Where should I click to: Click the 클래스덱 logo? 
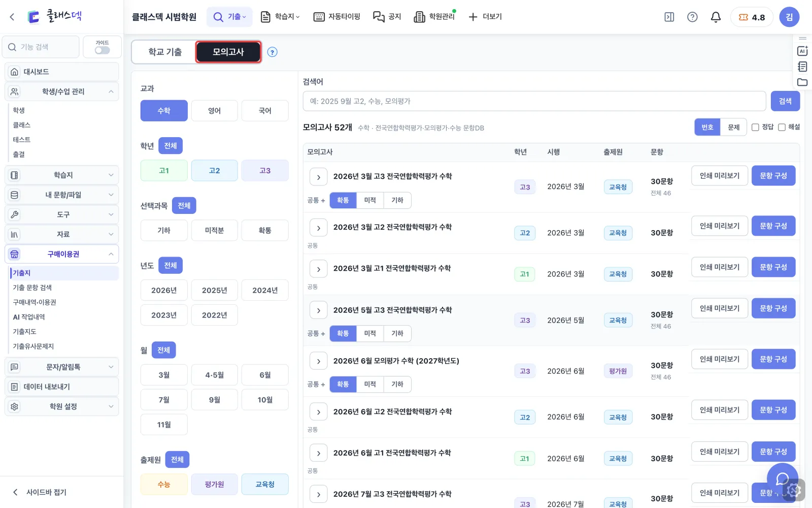tap(54, 16)
